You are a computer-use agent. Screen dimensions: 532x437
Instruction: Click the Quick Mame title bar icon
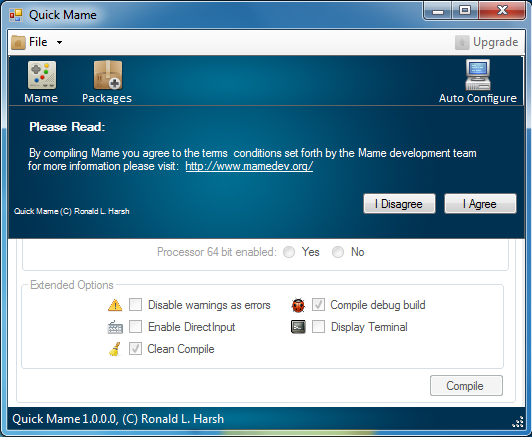tap(16, 15)
